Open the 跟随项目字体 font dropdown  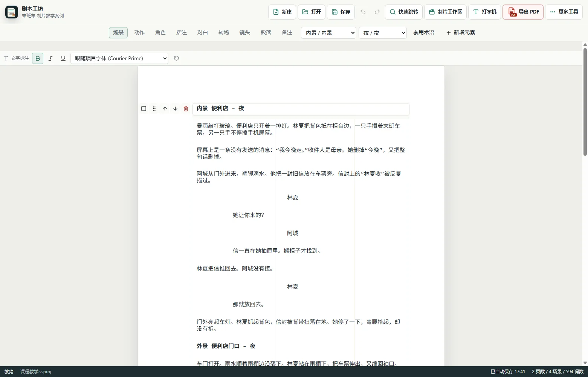pos(119,58)
